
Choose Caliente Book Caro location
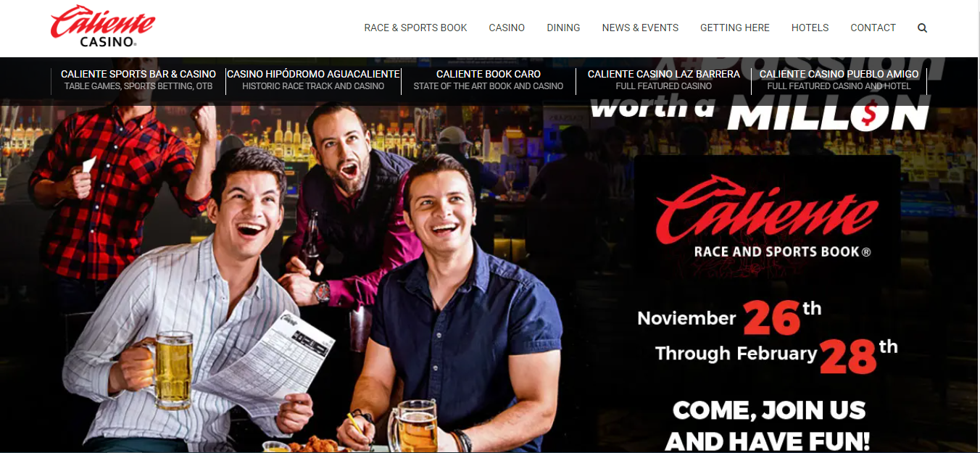click(x=489, y=80)
